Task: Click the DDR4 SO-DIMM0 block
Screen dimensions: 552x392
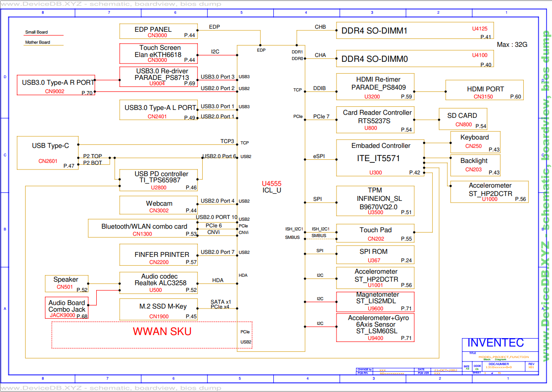Action: (x=415, y=59)
